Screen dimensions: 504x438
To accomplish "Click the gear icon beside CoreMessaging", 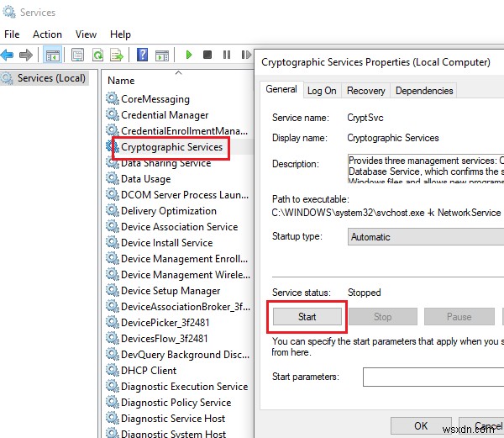I will click(x=113, y=98).
